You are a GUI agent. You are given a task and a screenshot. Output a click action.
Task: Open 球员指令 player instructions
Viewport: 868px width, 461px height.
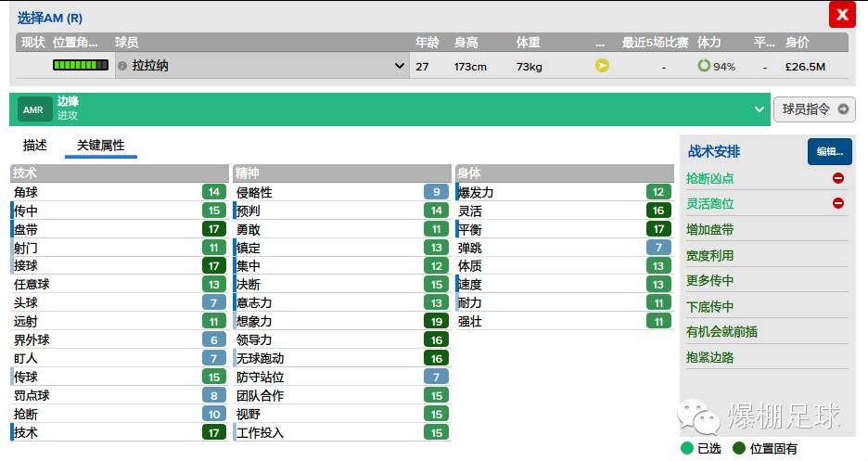pos(814,109)
